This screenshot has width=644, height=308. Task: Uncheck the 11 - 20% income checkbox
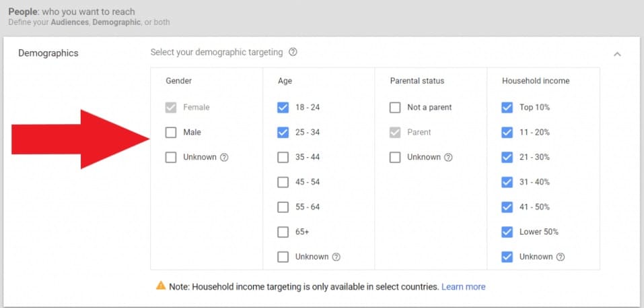point(507,132)
